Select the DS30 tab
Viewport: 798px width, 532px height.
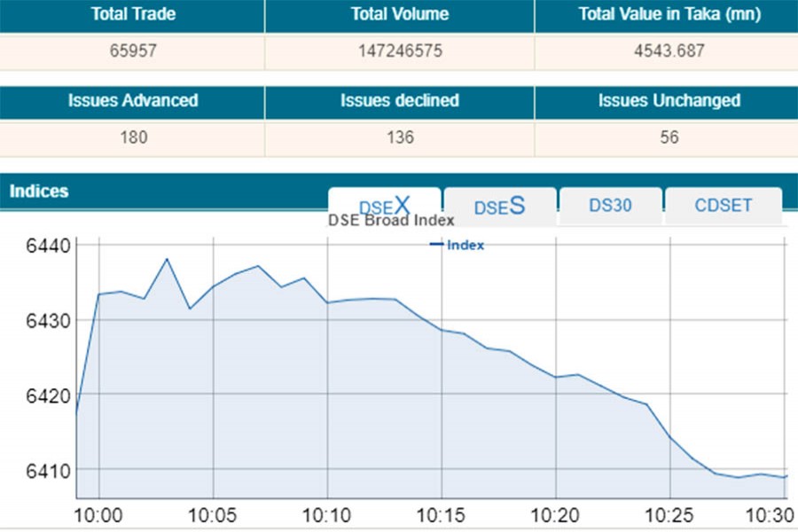tap(610, 205)
